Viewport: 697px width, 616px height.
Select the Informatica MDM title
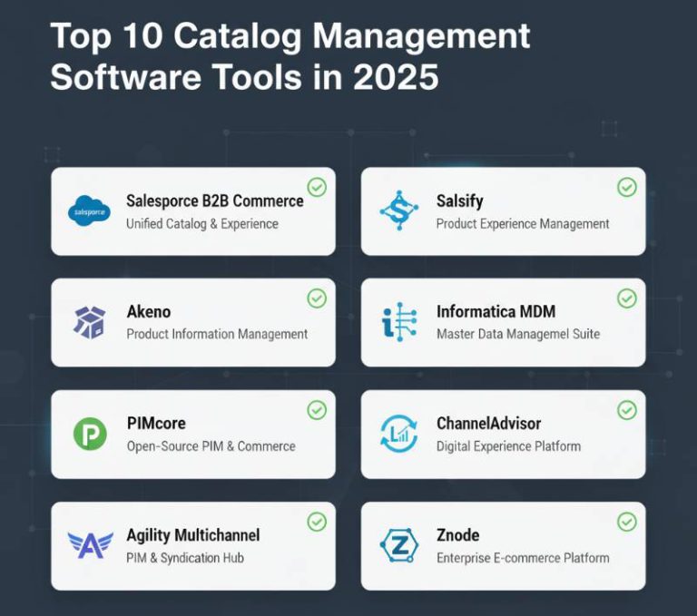click(496, 311)
